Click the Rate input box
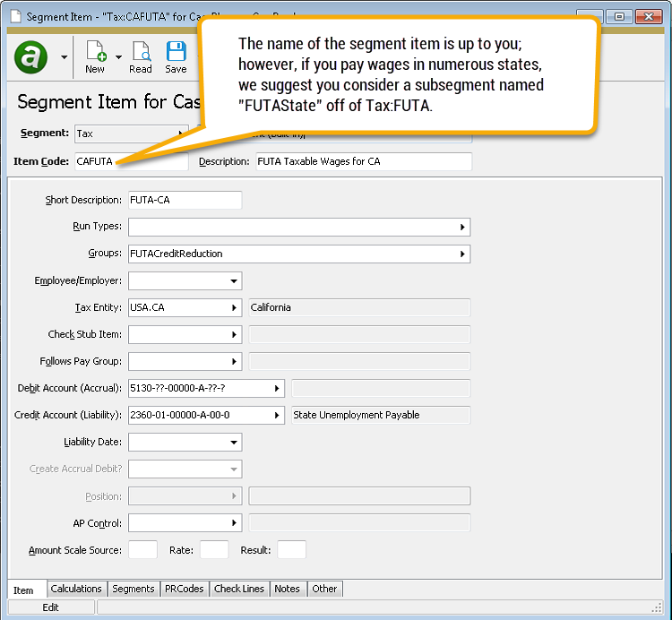 213,550
